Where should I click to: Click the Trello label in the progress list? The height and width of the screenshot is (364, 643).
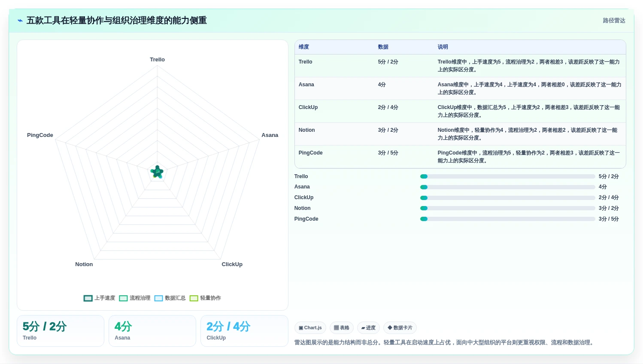click(301, 176)
